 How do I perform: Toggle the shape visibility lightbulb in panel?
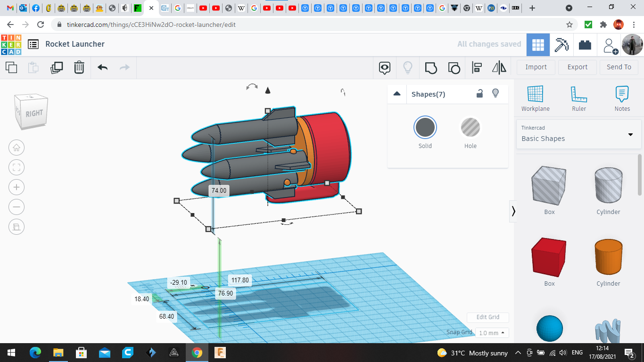[495, 93]
